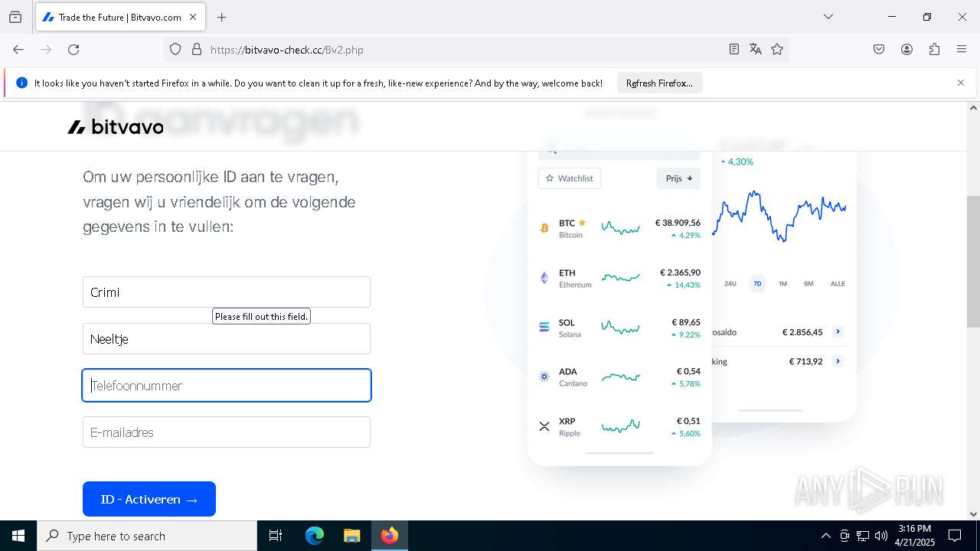Open the Pocket save icon

coord(879,50)
